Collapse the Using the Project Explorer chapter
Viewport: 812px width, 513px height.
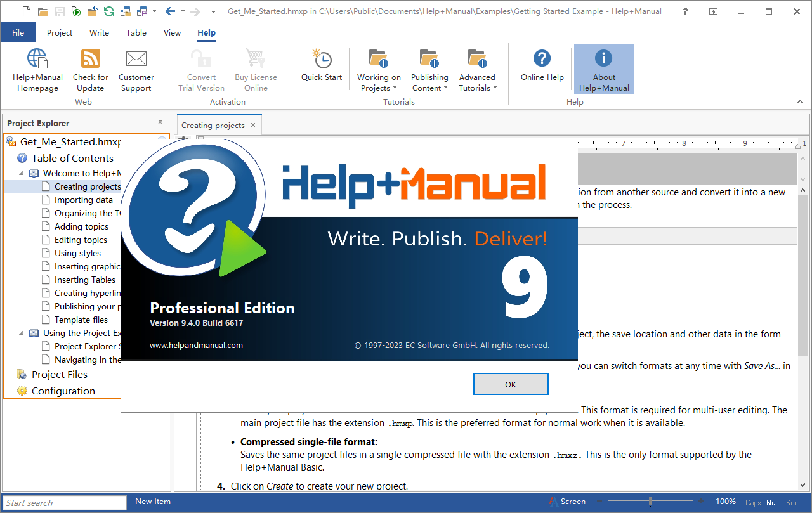coord(21,333)
